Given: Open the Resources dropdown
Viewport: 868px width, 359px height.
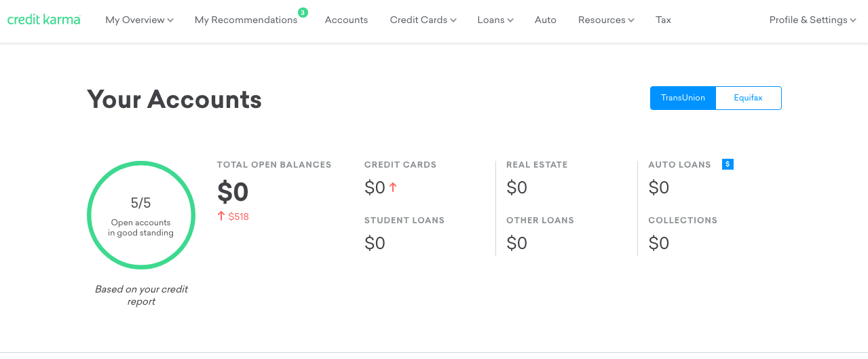Looking at the screenshot, I should click(606, 20).
